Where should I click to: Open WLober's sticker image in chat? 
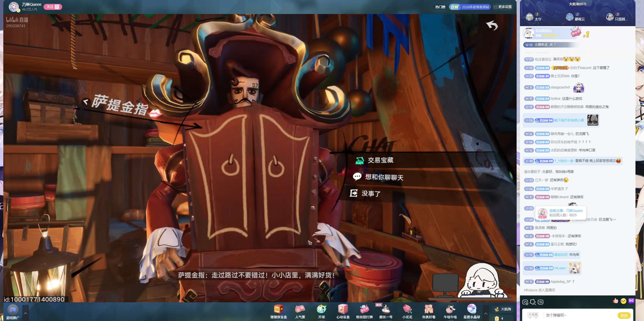[x=575, y=268]
